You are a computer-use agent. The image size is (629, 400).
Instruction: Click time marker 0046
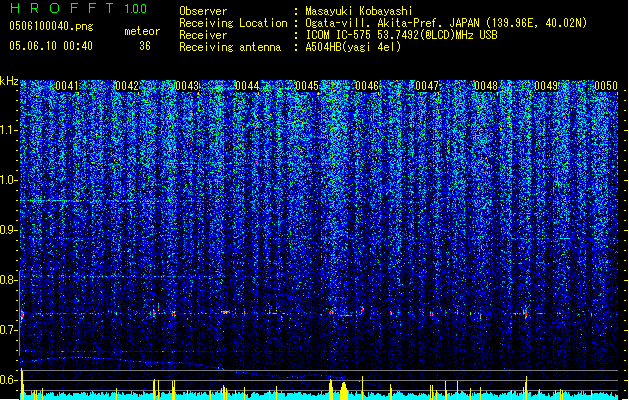tap(367, 86)
